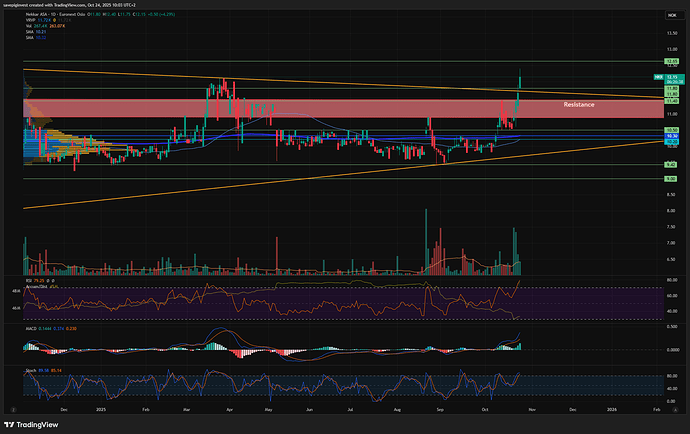The width and height of the screenshot is (690, 434).
Task: Click the 2025 label on time axis
Action: [x=103, y=409]
